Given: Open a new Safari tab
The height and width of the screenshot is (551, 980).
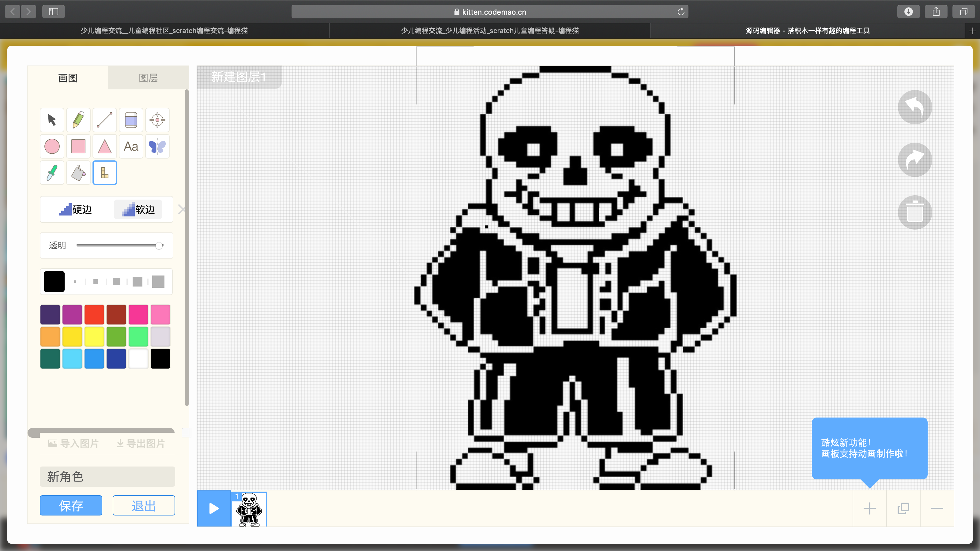Looking at the screenshot, I should coord(972,31).
